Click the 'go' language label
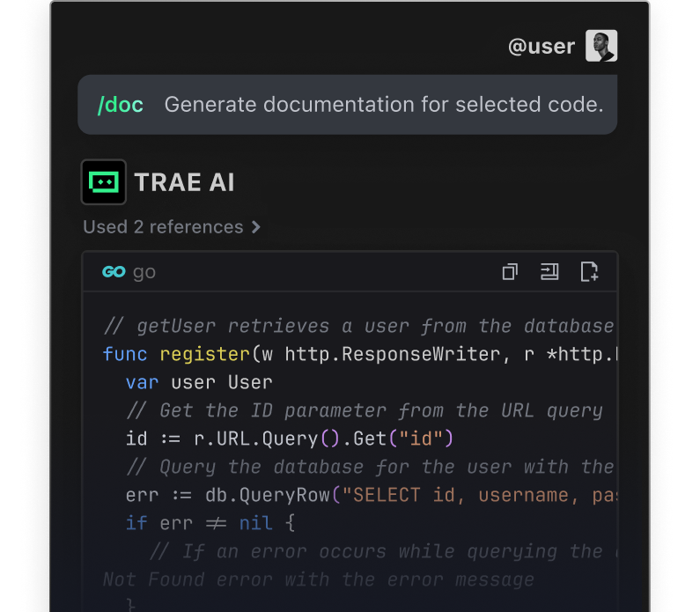The width and height of the screenshot is (700, 612). click(144, 272)
